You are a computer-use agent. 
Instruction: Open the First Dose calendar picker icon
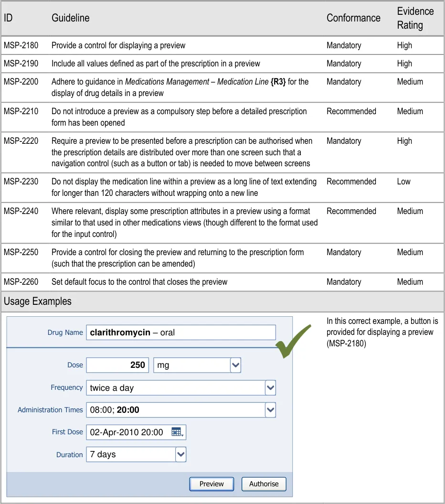tap(177, 432)
